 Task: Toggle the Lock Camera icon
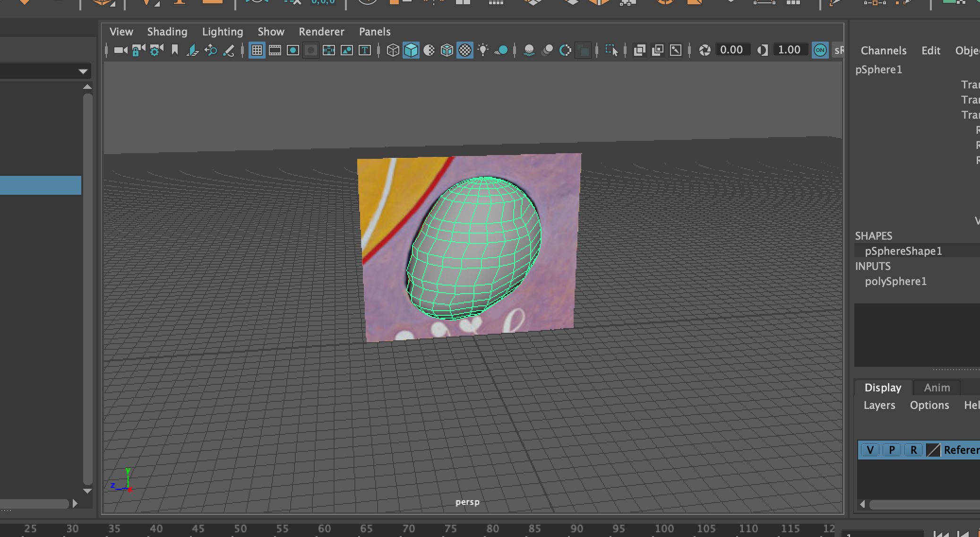tap(138, 50)
